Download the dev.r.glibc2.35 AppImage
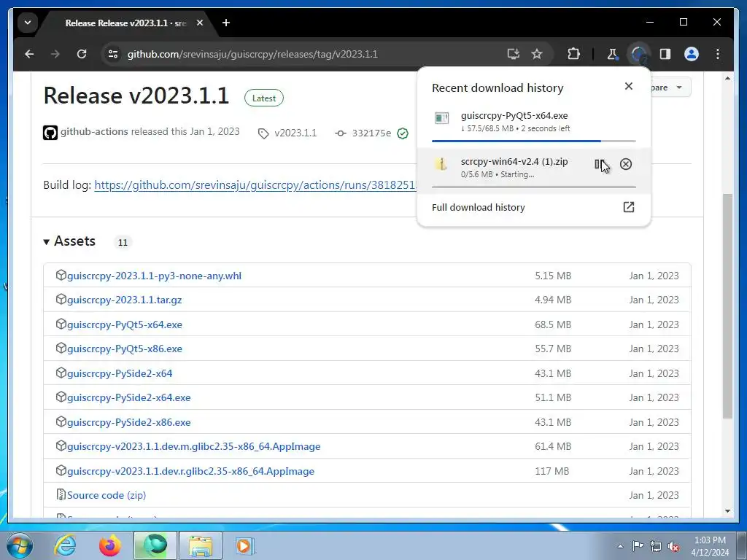 pos(190,472)
